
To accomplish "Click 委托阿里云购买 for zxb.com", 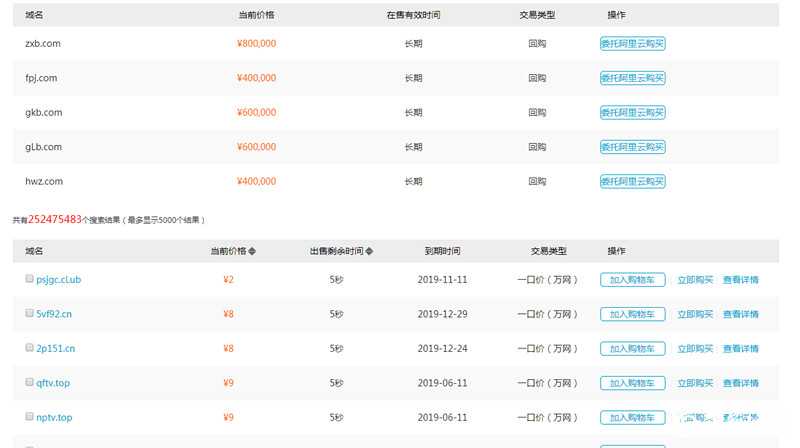I will pyautogui.click(x=632, y=44).
